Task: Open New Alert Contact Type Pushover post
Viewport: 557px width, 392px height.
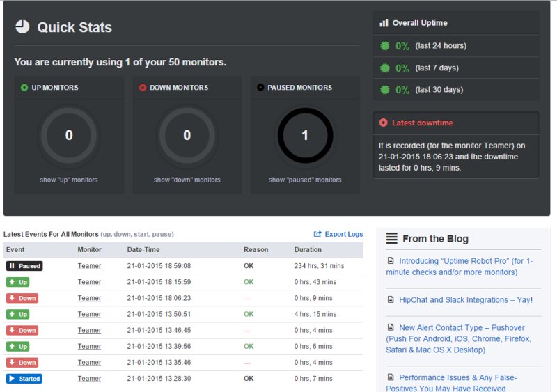Action: coord(459,338)
